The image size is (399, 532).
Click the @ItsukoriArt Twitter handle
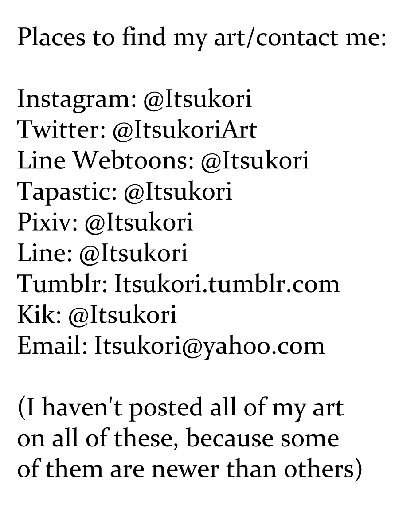(185, 130)
